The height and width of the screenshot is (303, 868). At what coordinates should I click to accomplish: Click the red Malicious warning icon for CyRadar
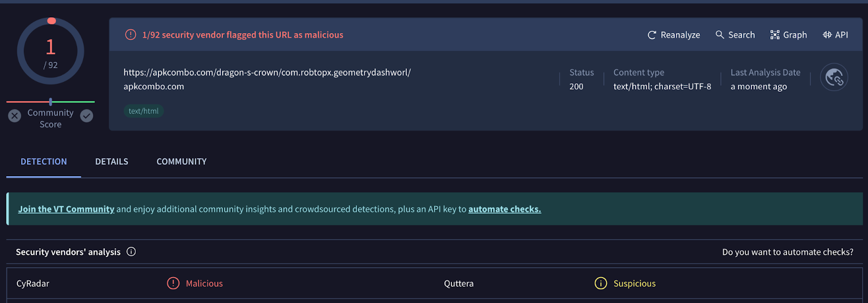173,283
